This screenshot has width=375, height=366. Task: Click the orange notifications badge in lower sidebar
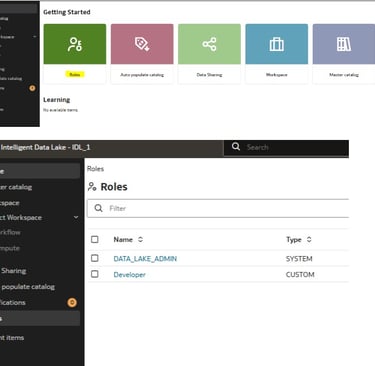(72, 302)
